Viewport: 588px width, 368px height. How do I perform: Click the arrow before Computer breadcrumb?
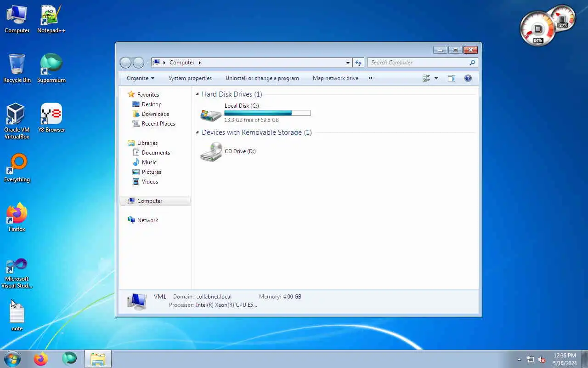click(164, 63)
